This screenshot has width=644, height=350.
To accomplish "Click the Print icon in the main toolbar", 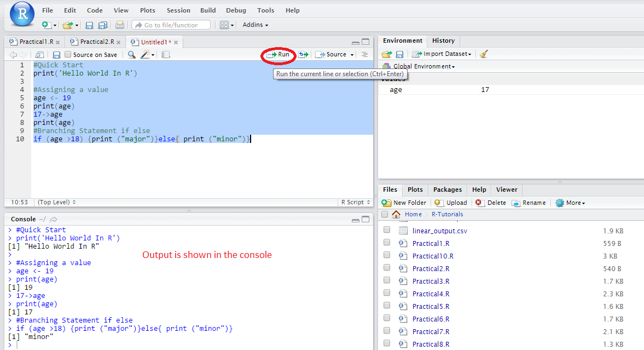I will pyautogui.click(x=120, y=24).
